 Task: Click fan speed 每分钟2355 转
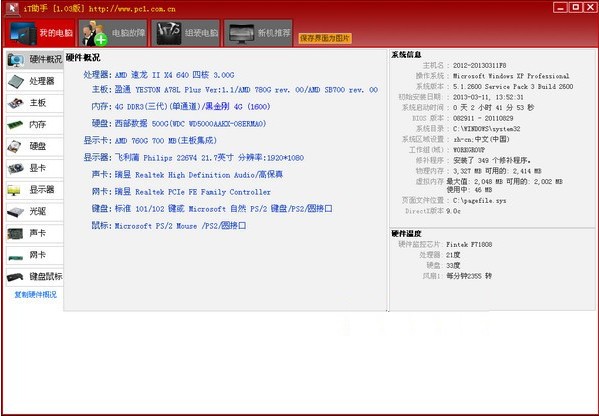[x=469, y=276]
